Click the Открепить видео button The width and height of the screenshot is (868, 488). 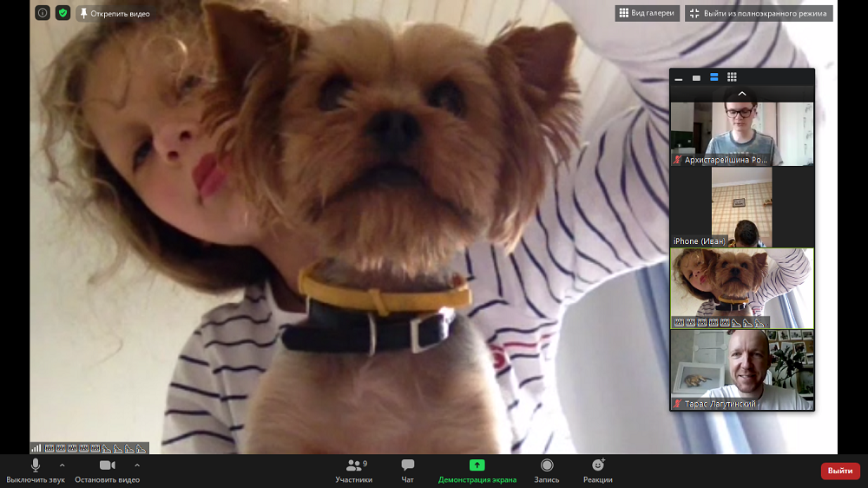coord(114,13)
